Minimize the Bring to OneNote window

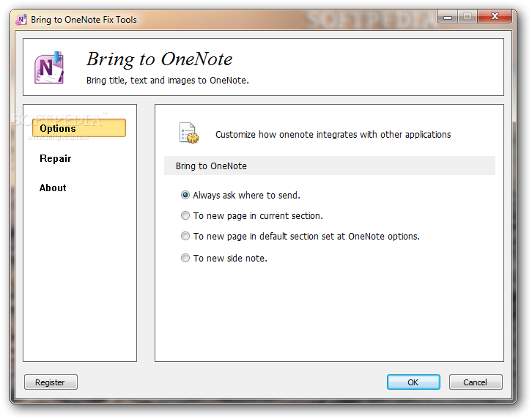click(x=448, y=17)
